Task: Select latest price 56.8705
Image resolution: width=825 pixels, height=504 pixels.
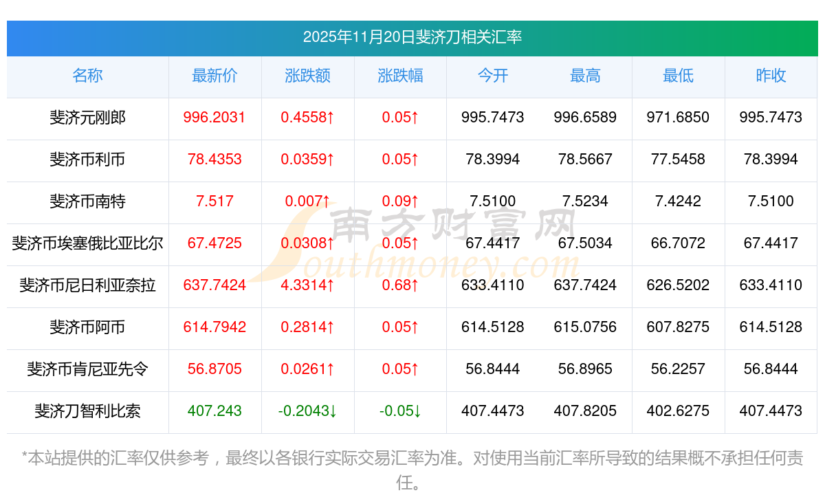Action: tap(214, 369)
